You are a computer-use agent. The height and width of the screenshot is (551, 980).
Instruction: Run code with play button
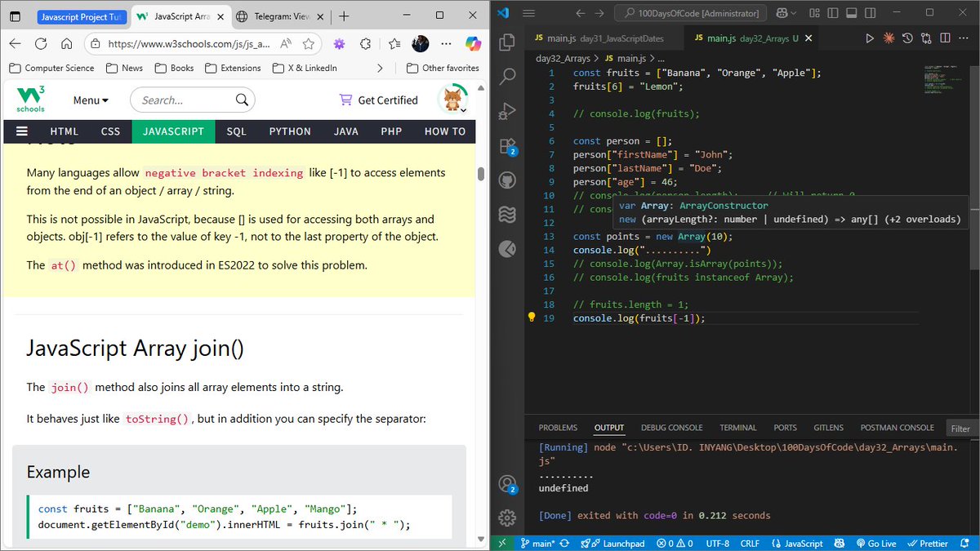pos(870,38)
